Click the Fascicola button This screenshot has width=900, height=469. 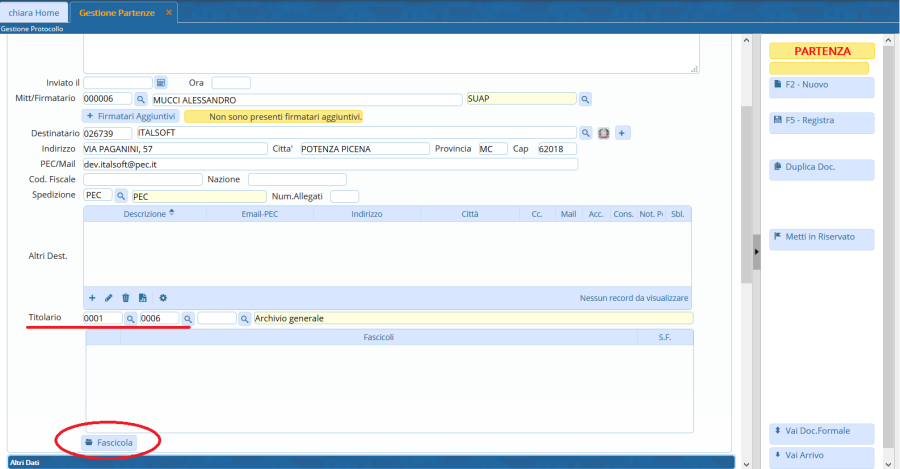click(109, 442)
